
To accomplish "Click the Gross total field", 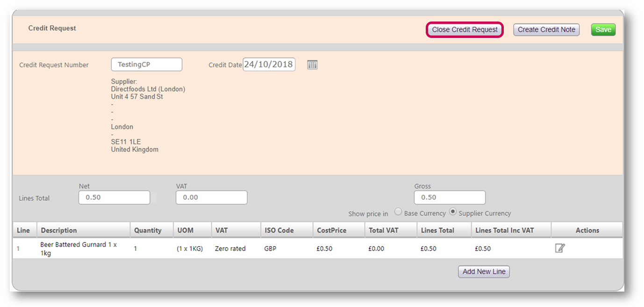I will click(x=450, y=197).
